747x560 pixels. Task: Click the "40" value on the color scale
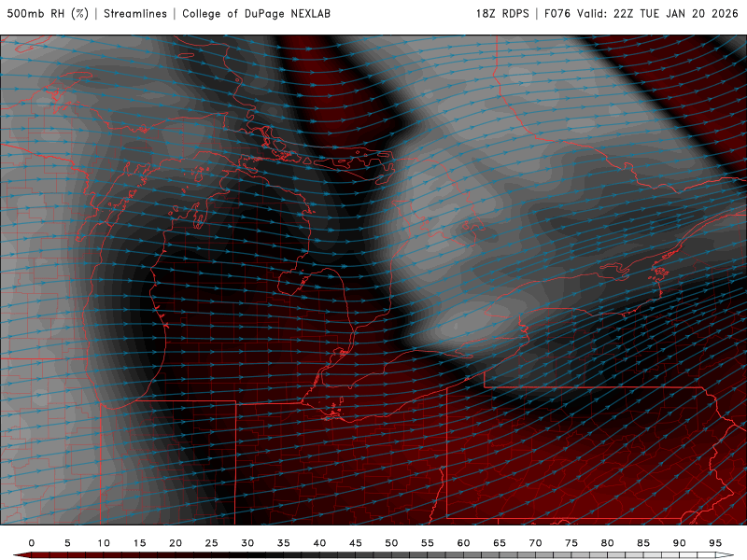click(x=319, y=543)
